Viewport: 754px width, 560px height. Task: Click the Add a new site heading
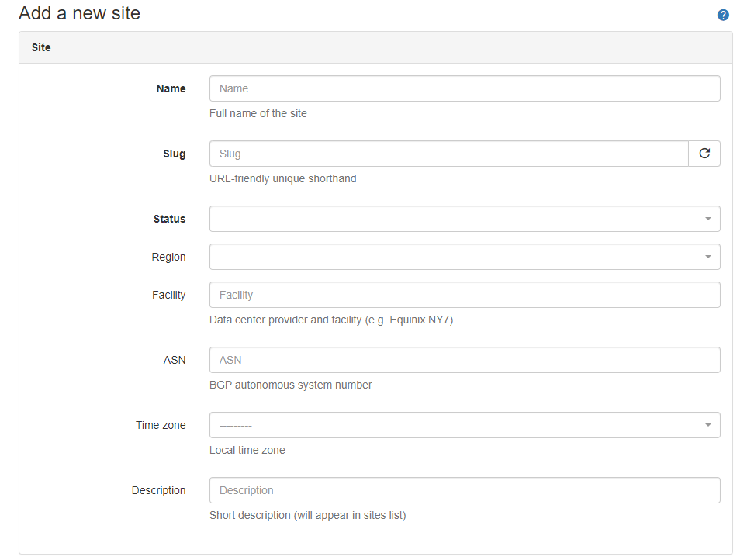click(79, 13)
